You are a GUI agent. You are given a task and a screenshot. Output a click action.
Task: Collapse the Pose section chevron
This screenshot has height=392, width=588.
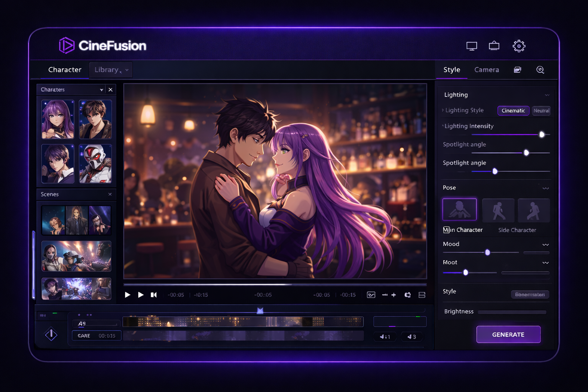[546, 188]
